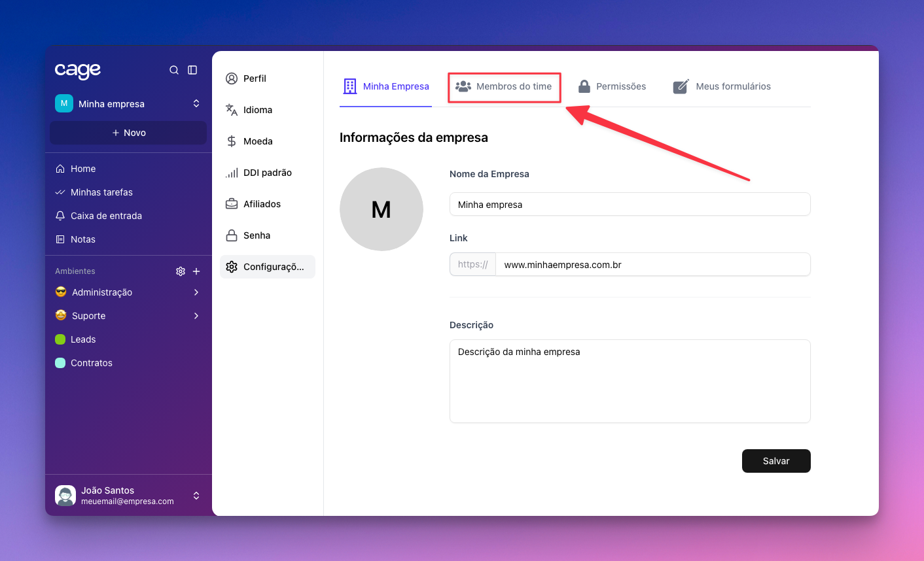Open Notas from the sidebar
Viewport: 924px width, 561px height.
[83, 239]
